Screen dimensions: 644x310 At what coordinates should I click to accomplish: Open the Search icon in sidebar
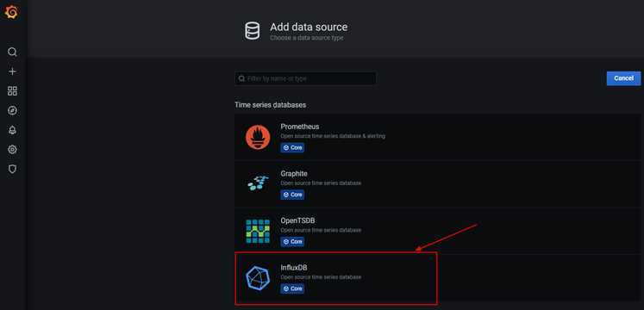coord(12,52)
